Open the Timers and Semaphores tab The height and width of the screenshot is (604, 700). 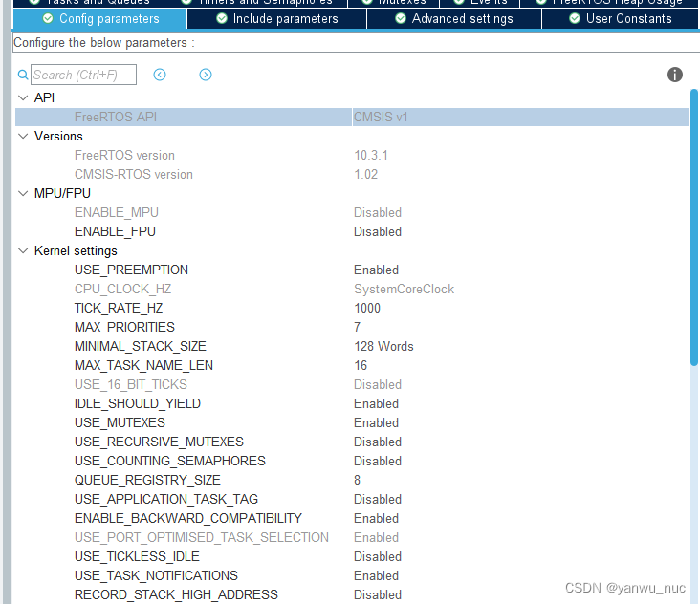255,3
